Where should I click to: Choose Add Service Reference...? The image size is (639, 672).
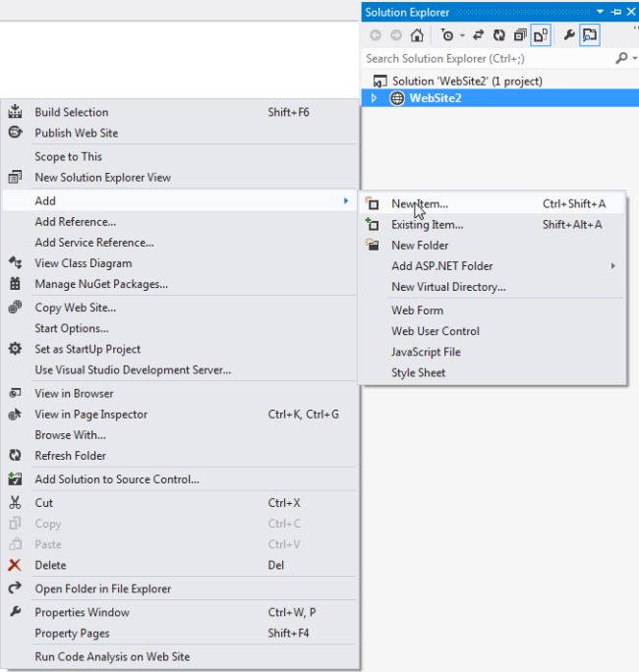(180, 243)
